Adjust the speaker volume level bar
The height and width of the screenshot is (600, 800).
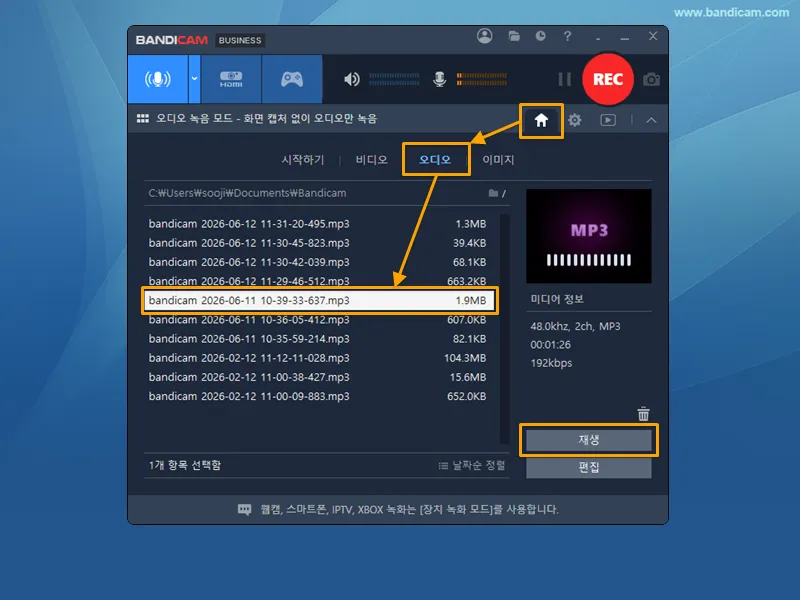coord(394,79)
